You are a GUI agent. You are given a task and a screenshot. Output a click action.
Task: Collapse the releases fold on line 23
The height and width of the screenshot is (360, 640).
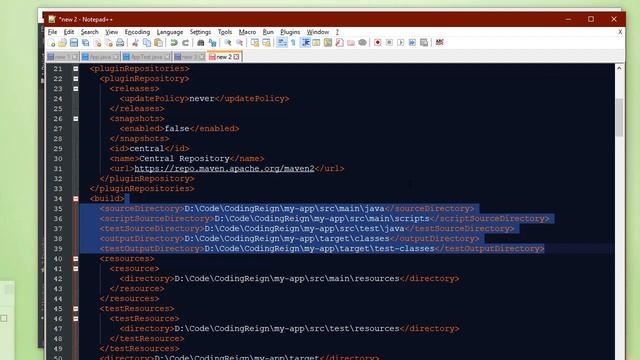pos(76,89)
